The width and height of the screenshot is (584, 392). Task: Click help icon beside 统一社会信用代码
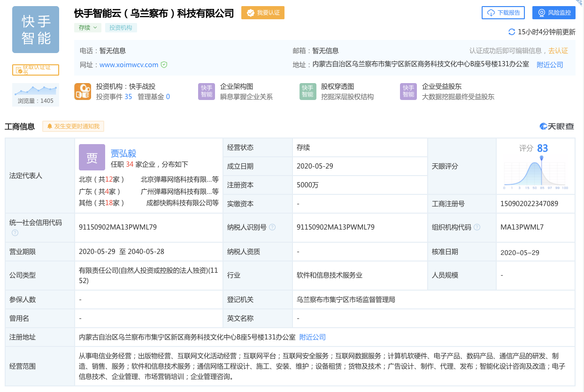pyautogui.click(x=15, y=232)
